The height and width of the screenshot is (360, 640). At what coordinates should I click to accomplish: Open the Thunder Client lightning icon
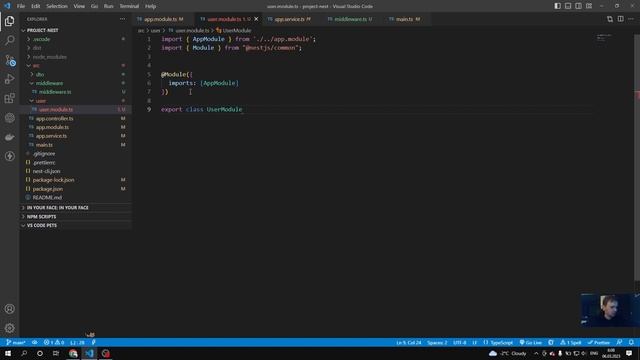coord(9,156)
